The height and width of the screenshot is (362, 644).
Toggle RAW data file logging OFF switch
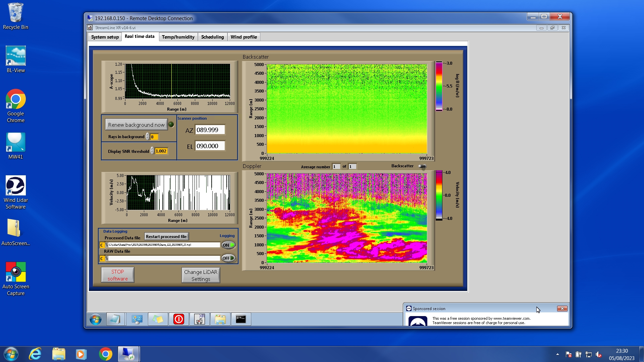point(228,258)
